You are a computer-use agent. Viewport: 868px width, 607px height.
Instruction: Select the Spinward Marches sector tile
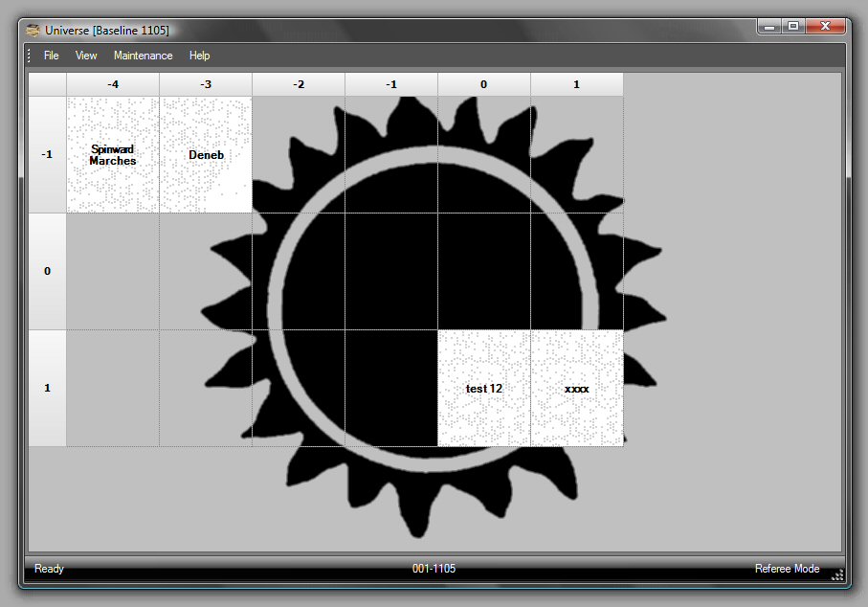click(x=113, y=155)
